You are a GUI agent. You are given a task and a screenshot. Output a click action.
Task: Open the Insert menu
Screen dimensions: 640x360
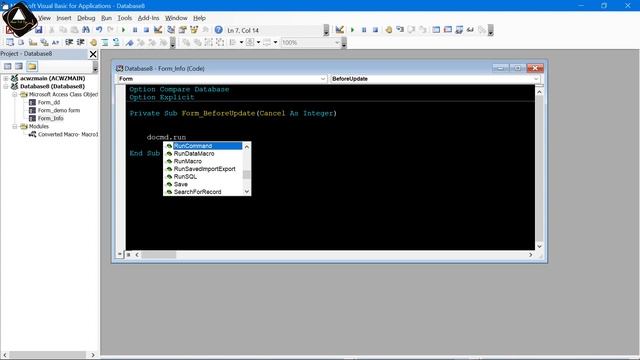(64, 18)
